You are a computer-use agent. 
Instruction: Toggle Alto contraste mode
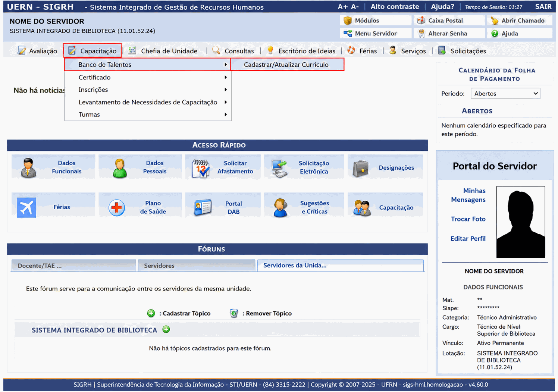(x=395, y=7)
